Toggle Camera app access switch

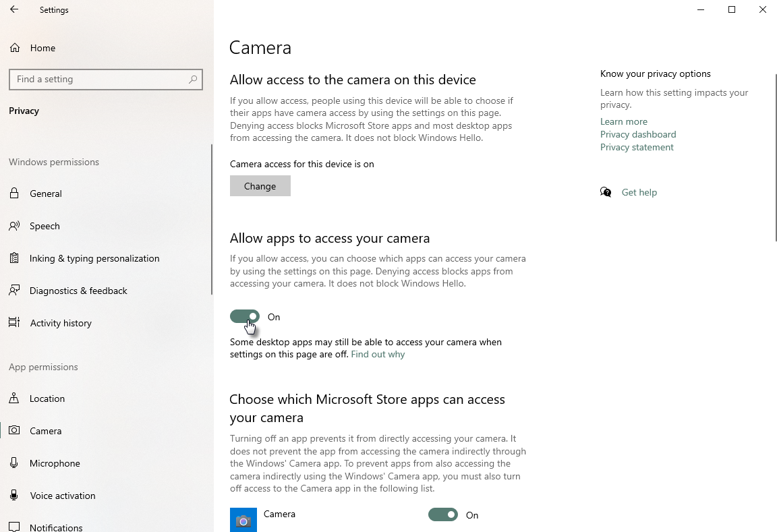click(443, 514)
